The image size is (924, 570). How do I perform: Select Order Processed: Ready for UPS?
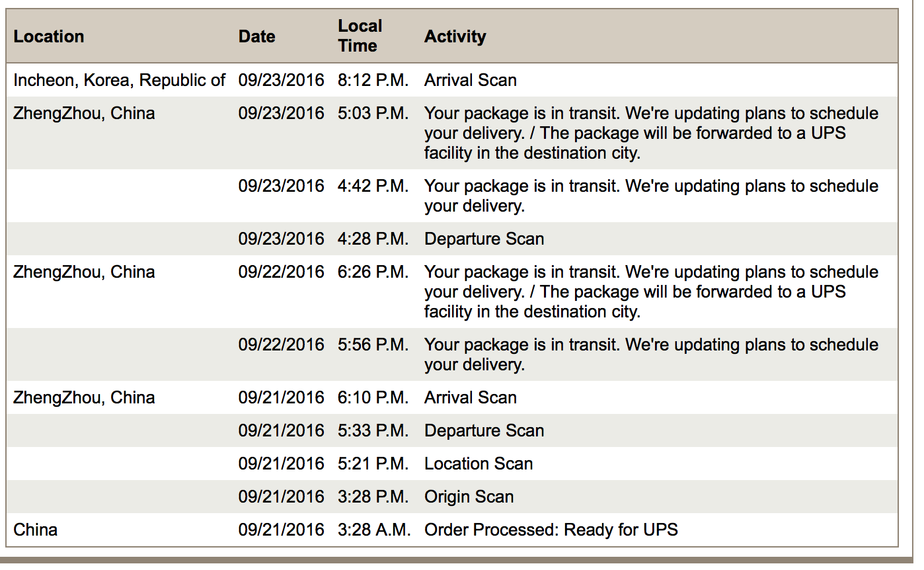(551, 530)
